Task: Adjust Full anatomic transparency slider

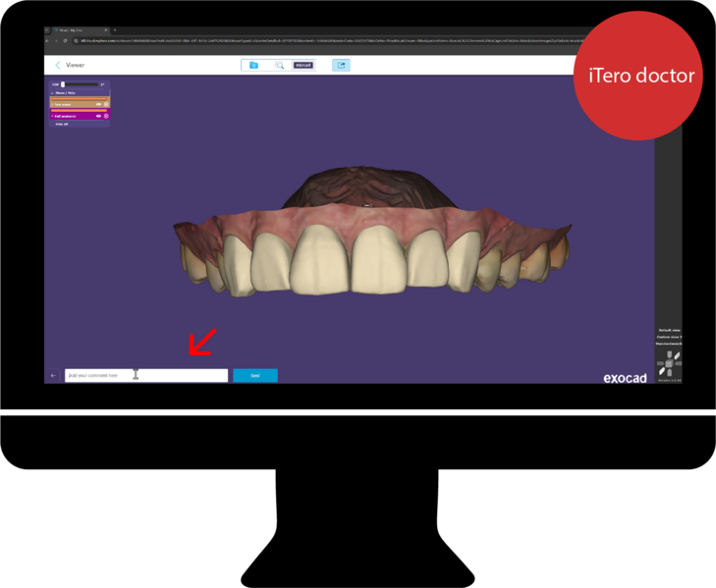Action: click(79, 111)
